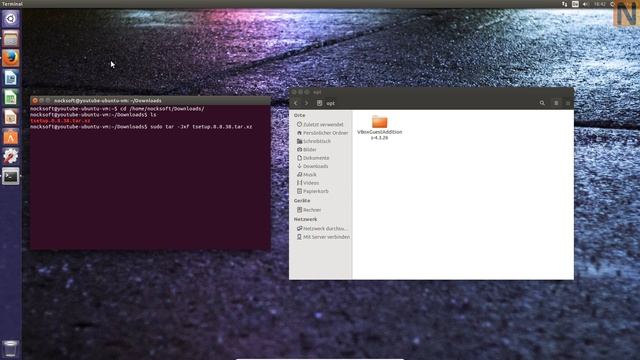Open keyboard layout indicator in top panel
The image size is (640, 360).
pos(575,4)
